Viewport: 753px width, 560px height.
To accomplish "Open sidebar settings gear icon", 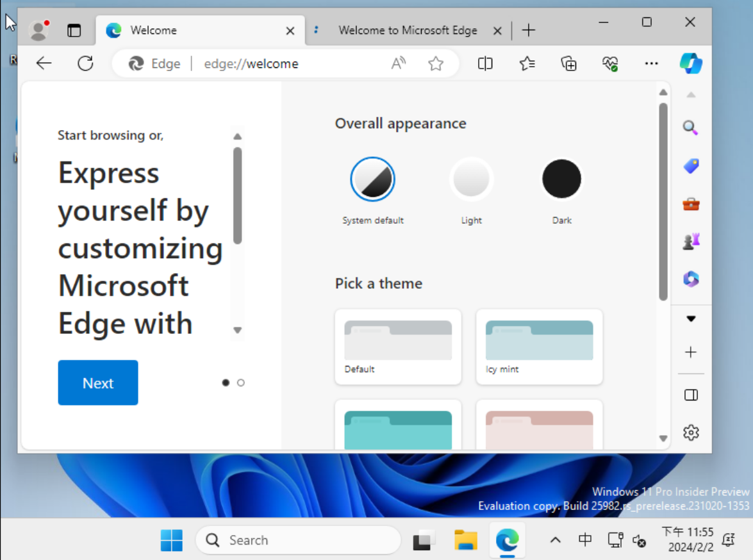I will pos(691,432).
